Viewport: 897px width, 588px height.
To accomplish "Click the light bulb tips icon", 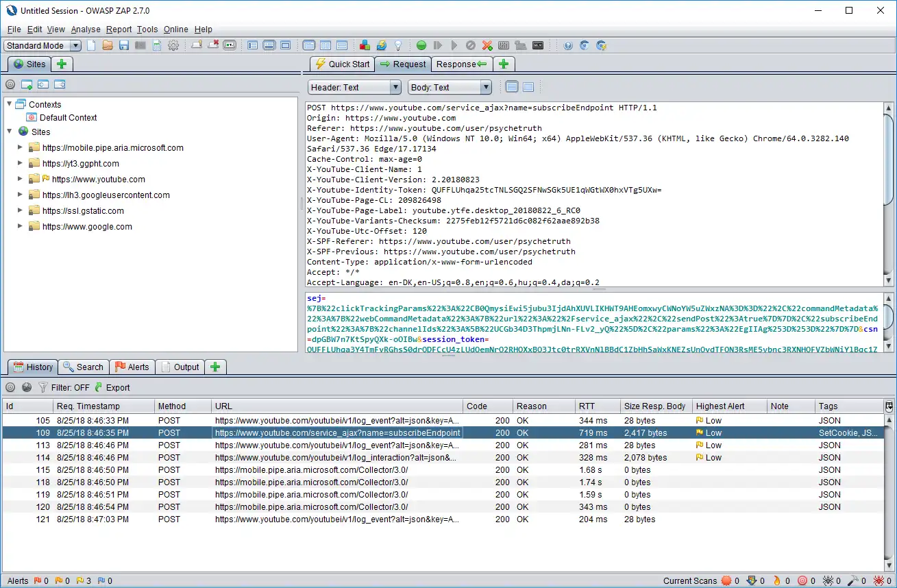I will click(x=397, y=45).
